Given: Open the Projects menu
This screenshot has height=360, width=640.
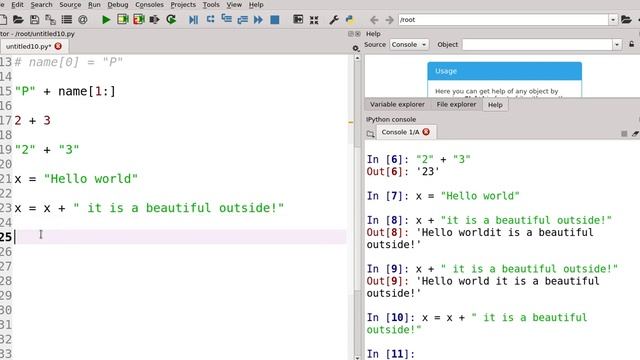Looking at the screenshot, I should (x=183, y=4).
